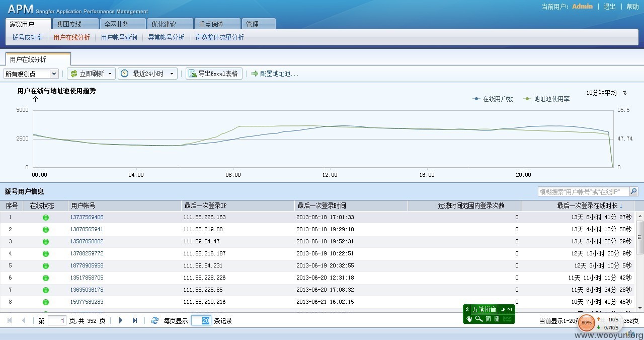Click the 立即刷新 refresh icon

click(74, 74)
